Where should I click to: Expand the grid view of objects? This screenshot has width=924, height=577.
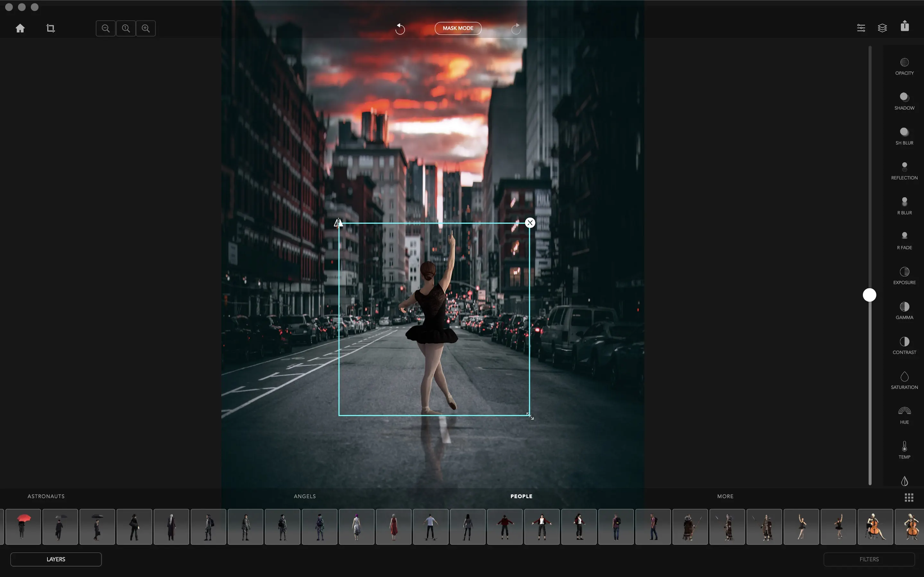coord(909,497)
